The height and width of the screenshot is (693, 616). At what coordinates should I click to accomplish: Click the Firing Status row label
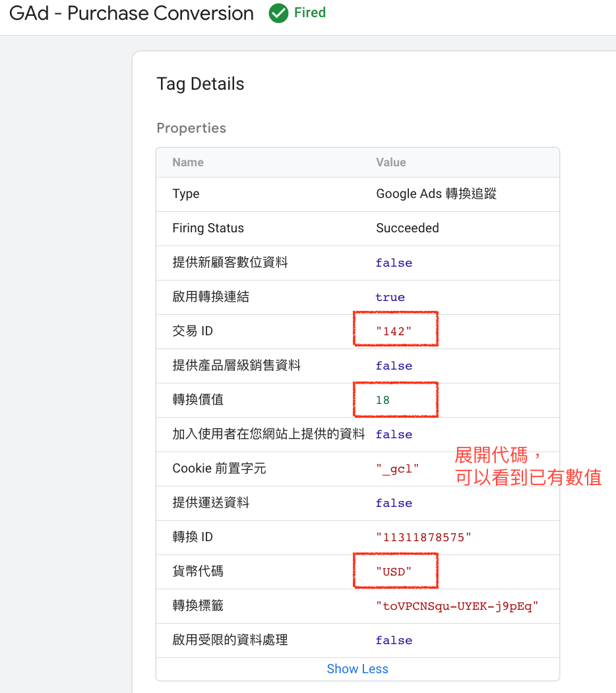point(208,228)
